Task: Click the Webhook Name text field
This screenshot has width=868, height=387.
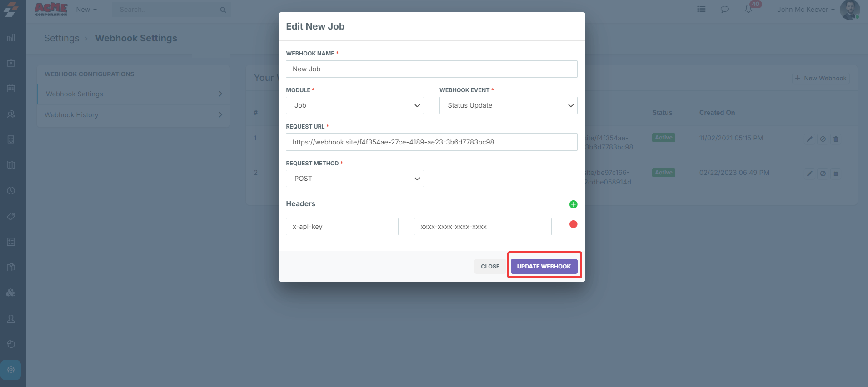Action: 431,69
